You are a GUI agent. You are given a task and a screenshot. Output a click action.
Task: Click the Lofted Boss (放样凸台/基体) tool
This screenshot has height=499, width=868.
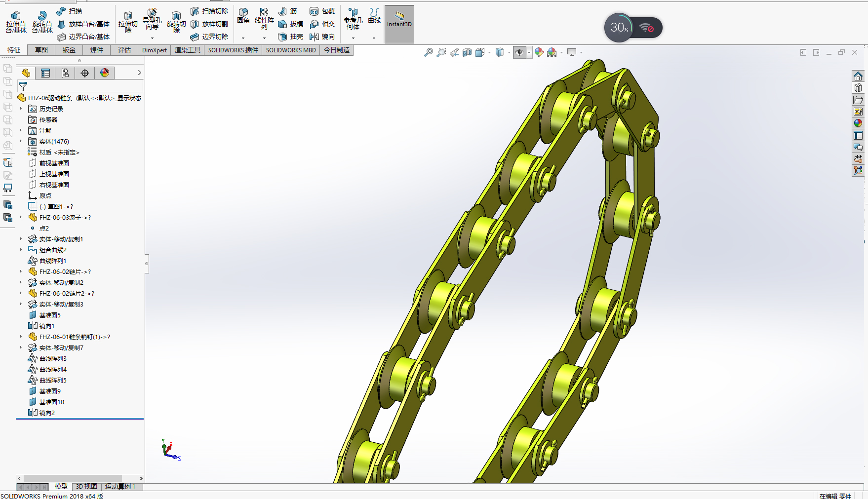(83, 24)
